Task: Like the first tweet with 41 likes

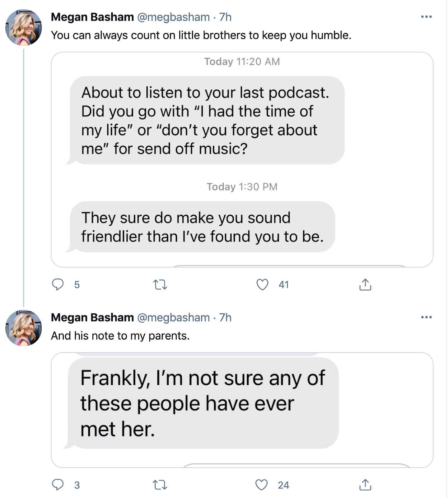Action: (262, 284)
